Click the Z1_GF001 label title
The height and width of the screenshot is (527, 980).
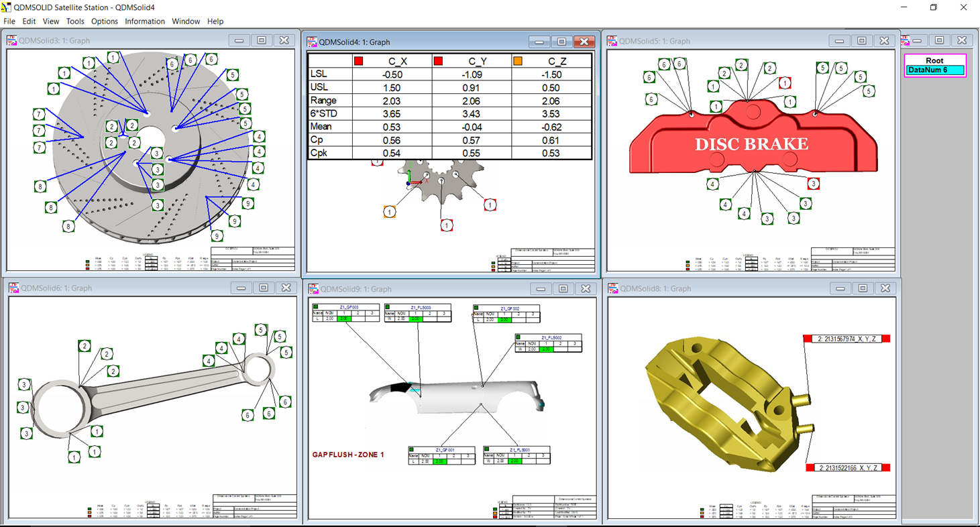(x=445, y=450)
